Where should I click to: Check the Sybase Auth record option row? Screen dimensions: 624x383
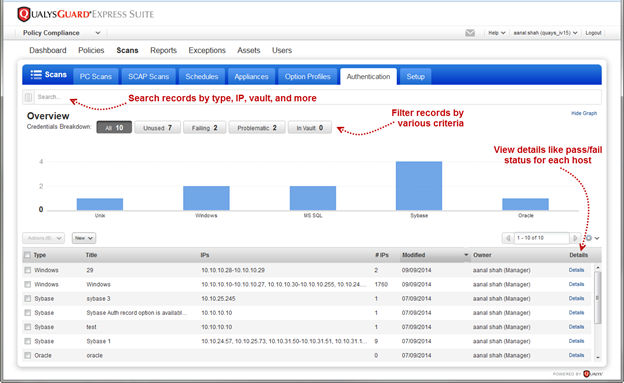click(27, 313)
